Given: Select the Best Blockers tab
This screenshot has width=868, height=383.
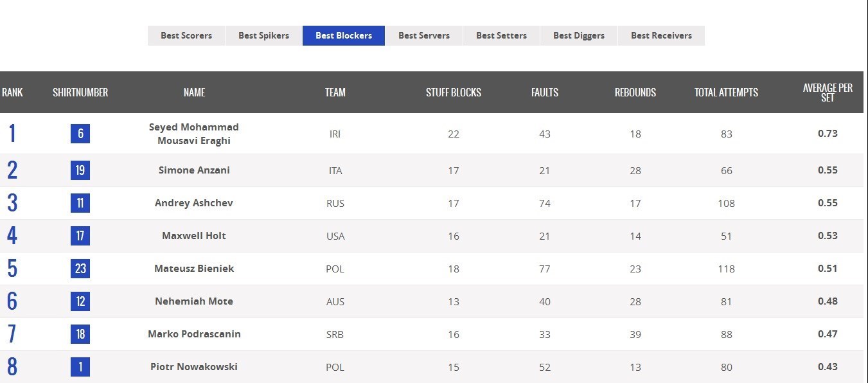Looking at the screenshot, I should coord(344,35).
